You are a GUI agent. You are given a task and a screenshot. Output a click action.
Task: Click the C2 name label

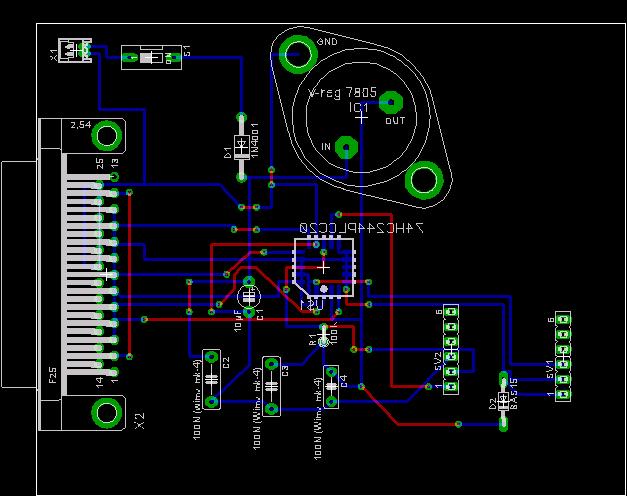click(226, 363)
